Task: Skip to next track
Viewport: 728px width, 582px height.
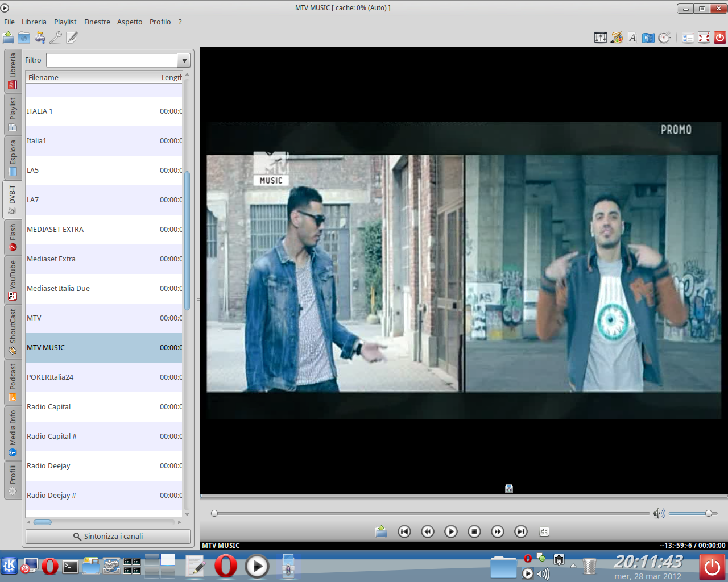Action: [x=521, y=531]
